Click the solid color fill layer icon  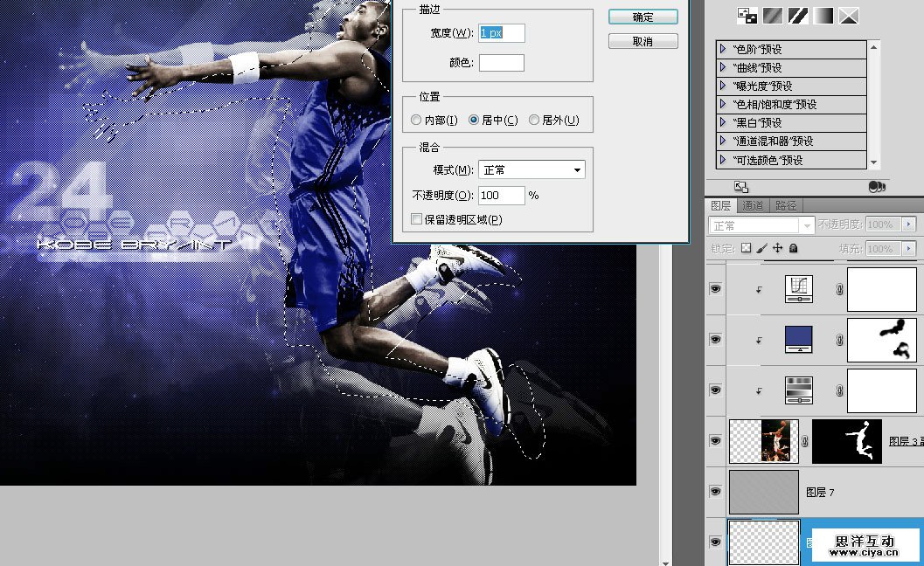pos(799,338)
